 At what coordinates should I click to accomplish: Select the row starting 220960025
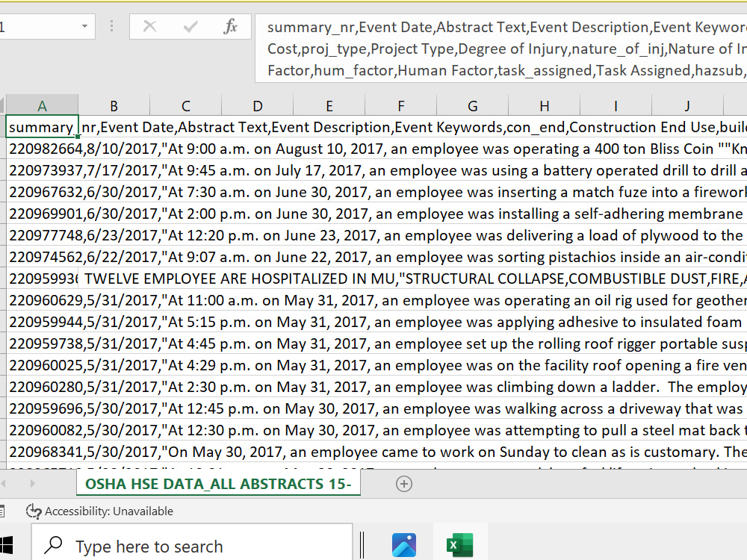tap(376, 365)
